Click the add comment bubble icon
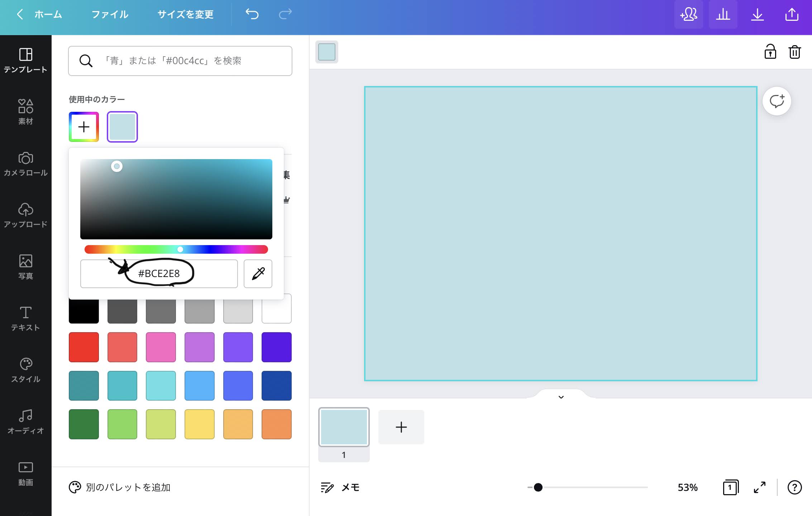The image size is (812, 516). (777, 101)
